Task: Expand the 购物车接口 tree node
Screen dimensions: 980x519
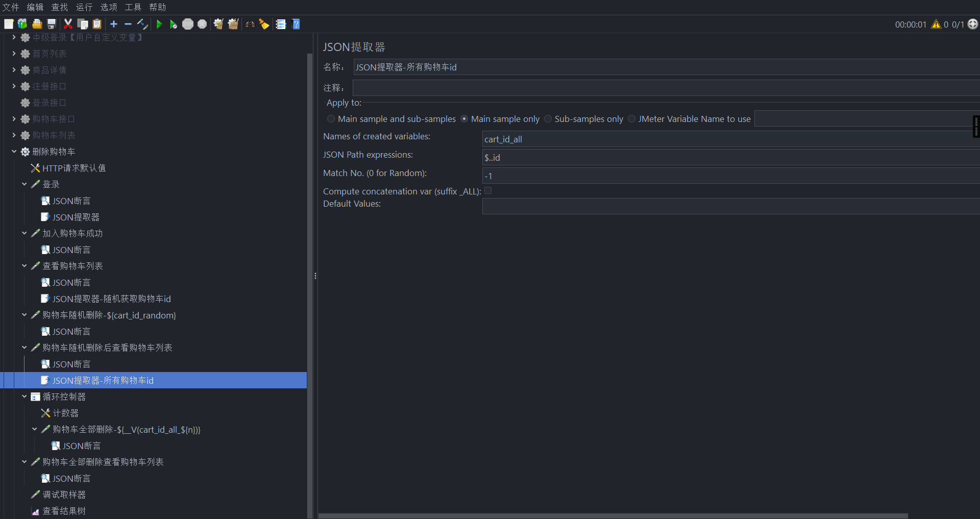Action: click(14, 119)
